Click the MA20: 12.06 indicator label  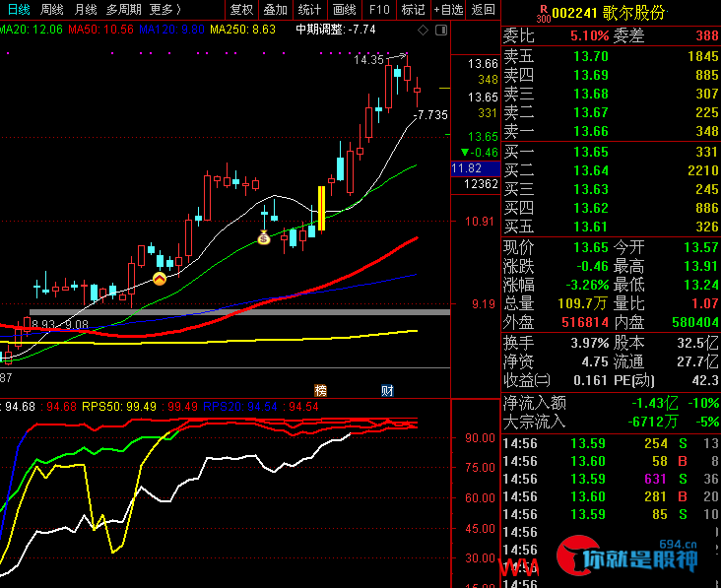click(32, 30)
